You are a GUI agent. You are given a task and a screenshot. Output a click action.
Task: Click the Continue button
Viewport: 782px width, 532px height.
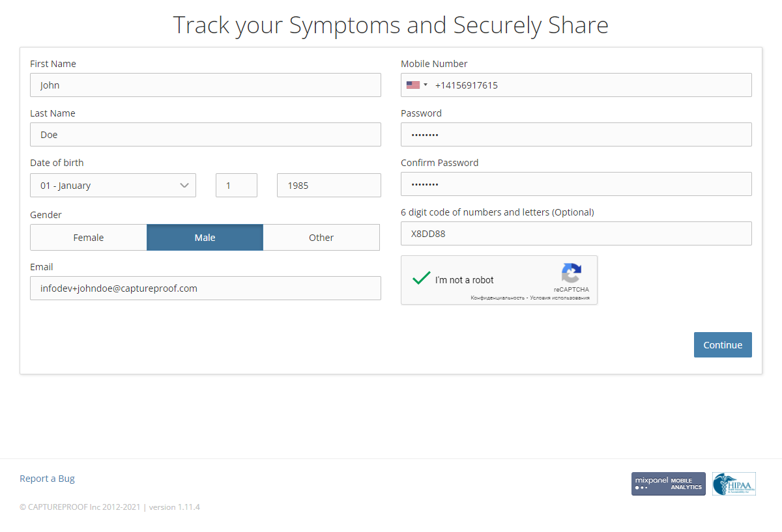pyautogui.click(x=723, y=345)
